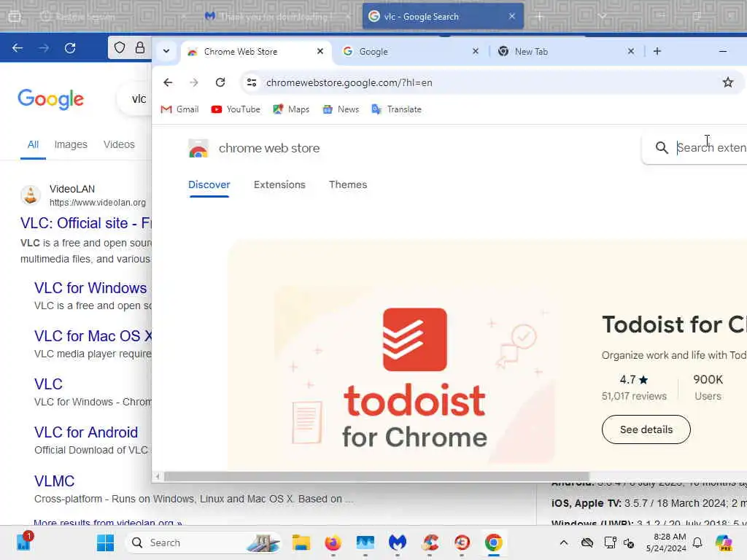Open CCleaner from taskbar

(430, 542)
